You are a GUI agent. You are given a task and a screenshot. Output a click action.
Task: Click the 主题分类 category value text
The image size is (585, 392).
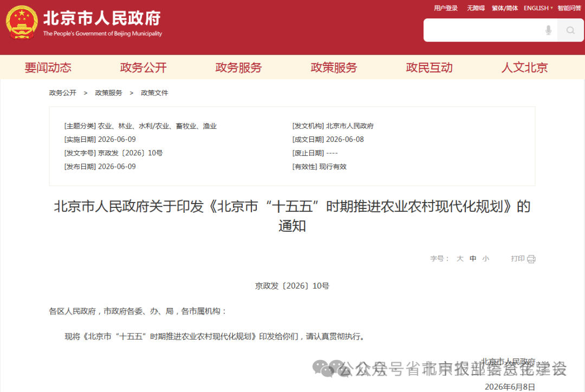click(157, 126)
